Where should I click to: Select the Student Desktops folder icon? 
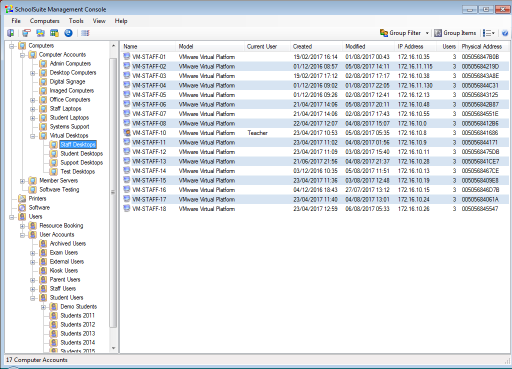(x=54, y=154)
